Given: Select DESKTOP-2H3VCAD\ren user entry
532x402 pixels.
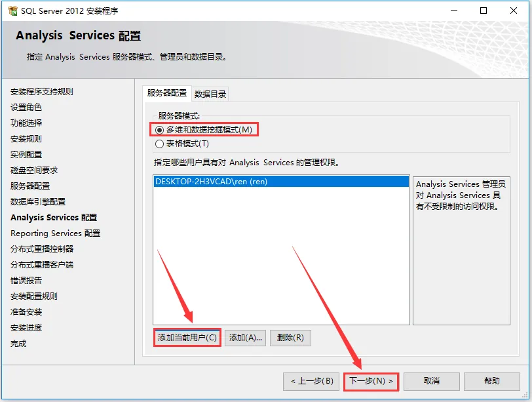Looking at the screenshot, I should pyautogui.click(x=281, y=181).
